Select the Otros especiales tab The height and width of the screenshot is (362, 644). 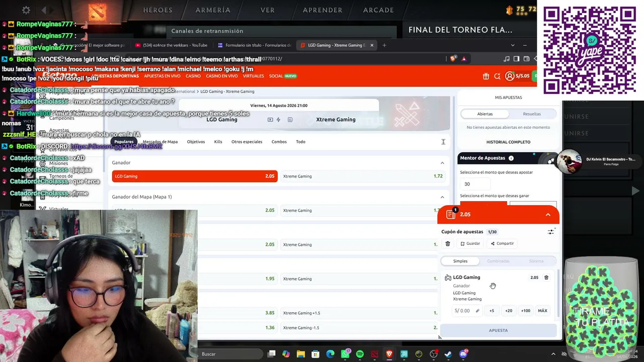pyautogui.click(x=247, y=142)
